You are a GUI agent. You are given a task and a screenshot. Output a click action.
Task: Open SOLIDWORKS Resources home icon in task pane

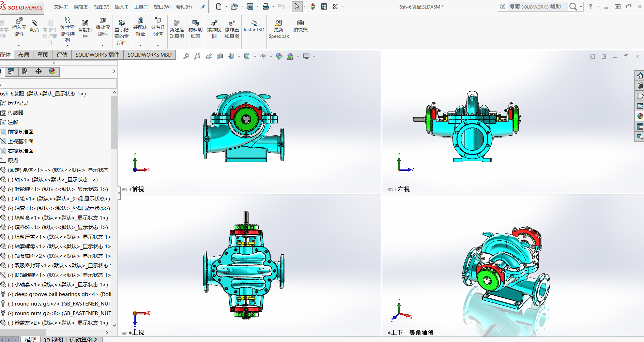point(640,75)
